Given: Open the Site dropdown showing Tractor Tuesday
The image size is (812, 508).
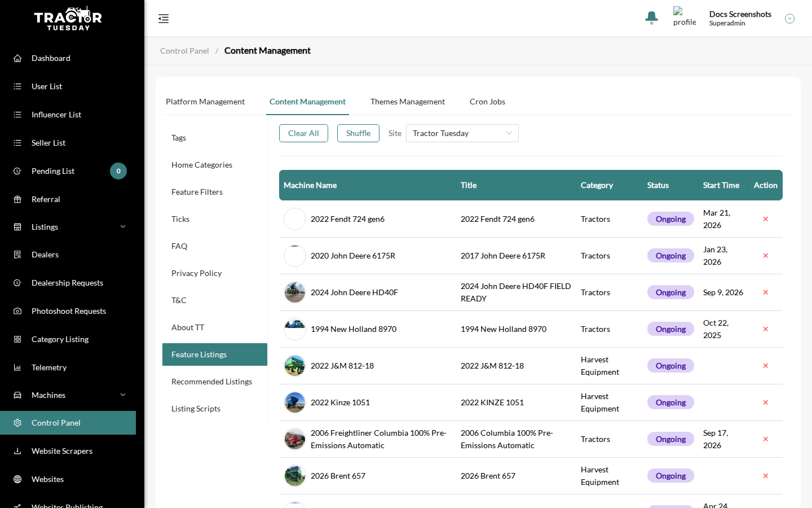Looking at the screenshot, I should point(462,133).
